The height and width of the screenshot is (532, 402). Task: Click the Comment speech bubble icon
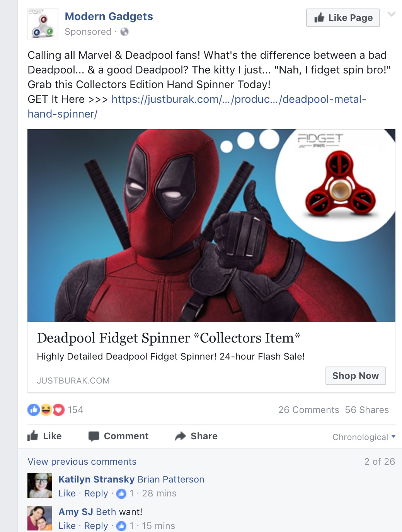click(94, 436)
